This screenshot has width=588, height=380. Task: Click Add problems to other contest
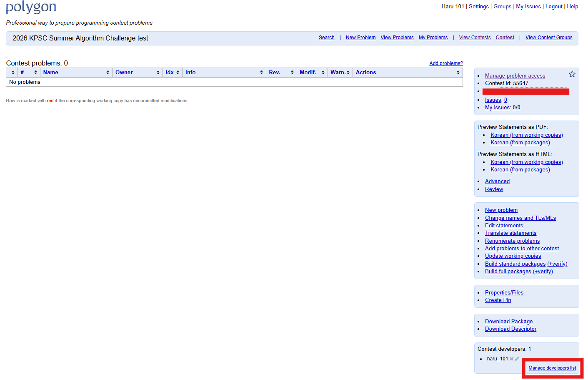pyautogui.click(x=522, y=249)
